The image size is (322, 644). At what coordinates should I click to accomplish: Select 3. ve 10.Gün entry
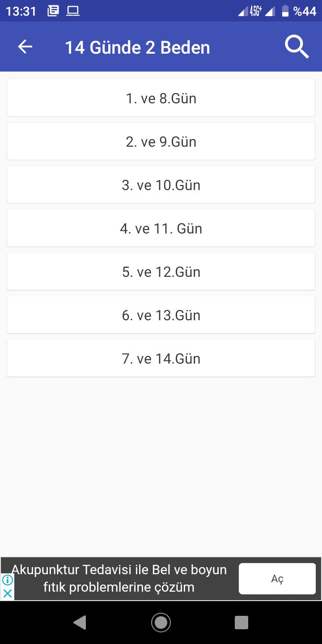[161, 185]
